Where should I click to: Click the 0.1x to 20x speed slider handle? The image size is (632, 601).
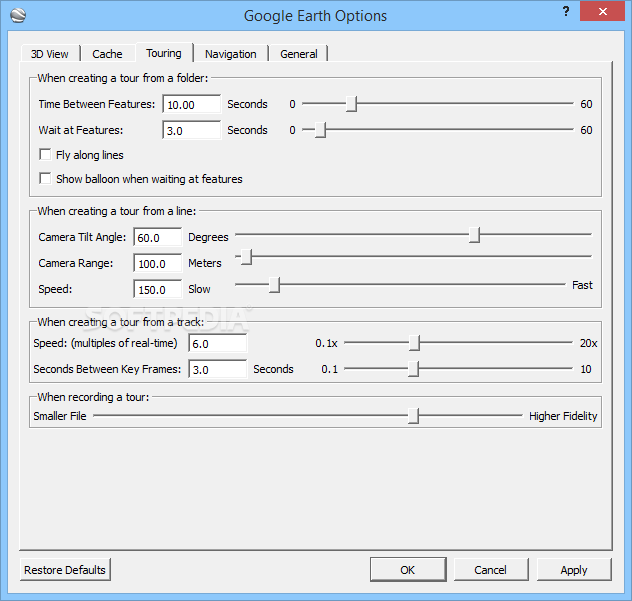click(x=414, y=343)
